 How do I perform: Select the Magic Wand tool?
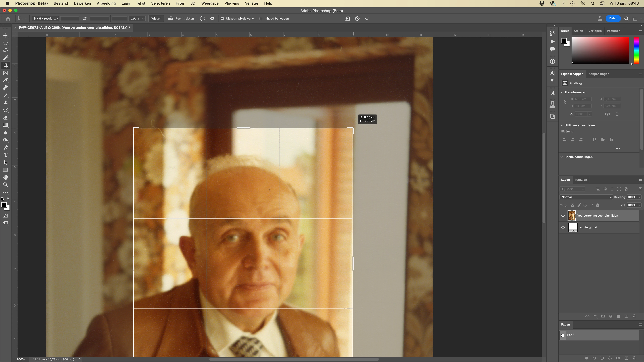(5, 58)
